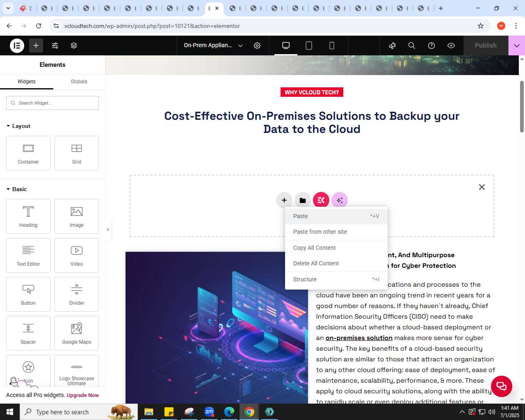The image size is (525, 420).
Task: Open the tab search dropdown arrow
Action: [8, 8]
